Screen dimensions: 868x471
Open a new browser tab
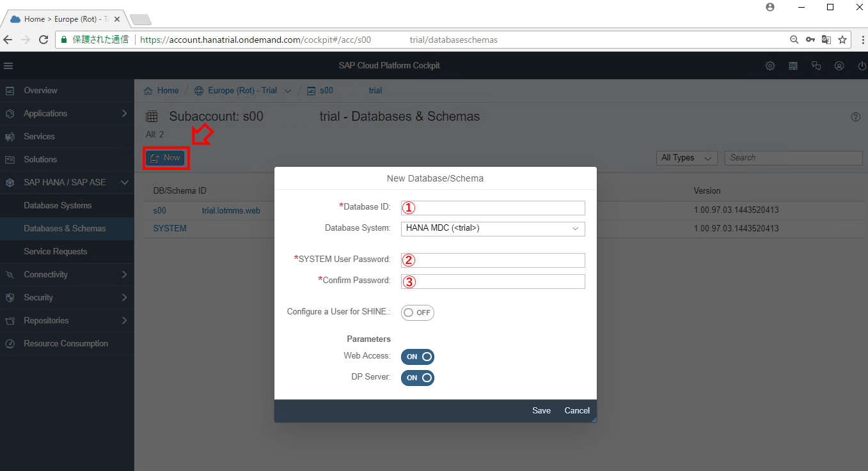tap(140, 19)
